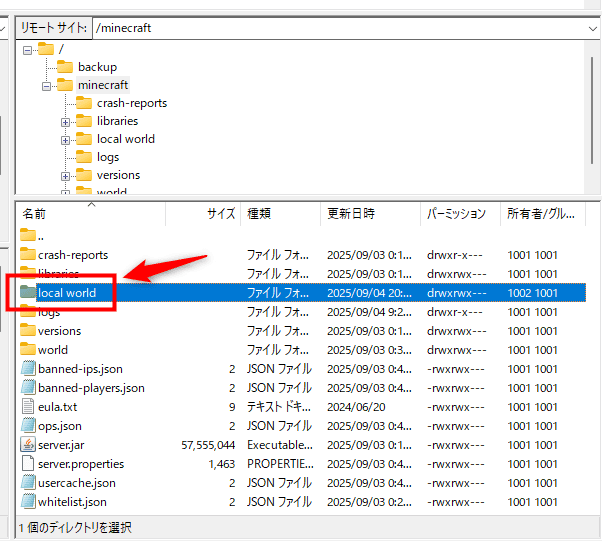Image resolution: width=602 pixels, height=541 pixels.
Task: Click eula.txt date 2024/06/20
Action: [x=356, y=407]
